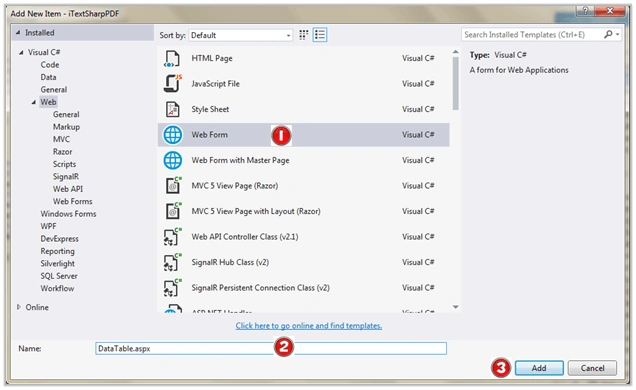
Task: Select the DevExpress category
Action: [59, 239]
